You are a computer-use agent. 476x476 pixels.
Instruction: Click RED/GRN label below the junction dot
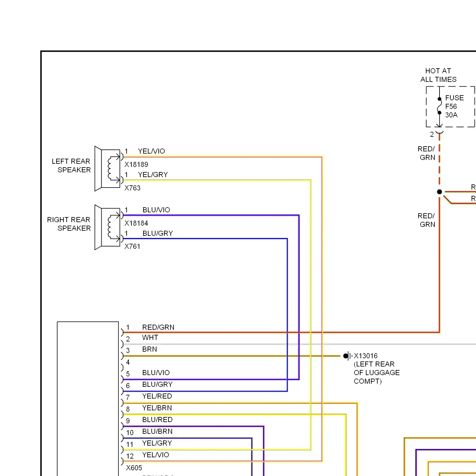pos(426,220)
